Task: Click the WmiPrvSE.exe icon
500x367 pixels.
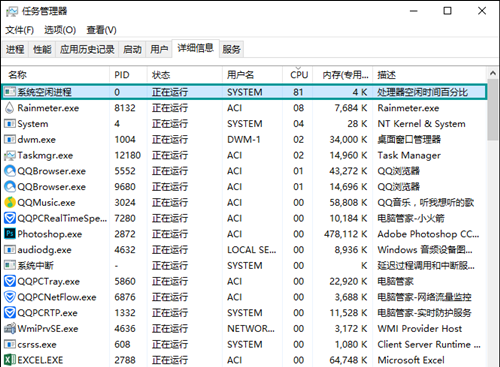Action: 10,328
